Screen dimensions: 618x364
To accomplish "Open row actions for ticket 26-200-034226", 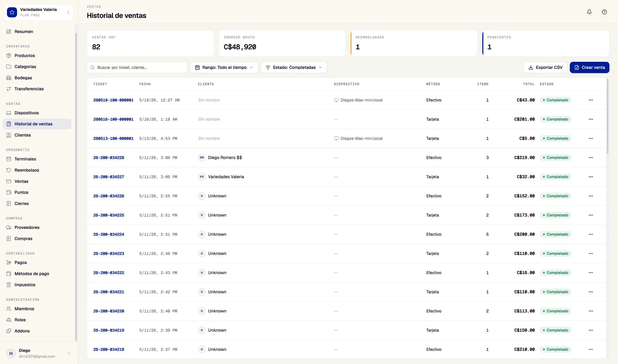I will point(591,196).
